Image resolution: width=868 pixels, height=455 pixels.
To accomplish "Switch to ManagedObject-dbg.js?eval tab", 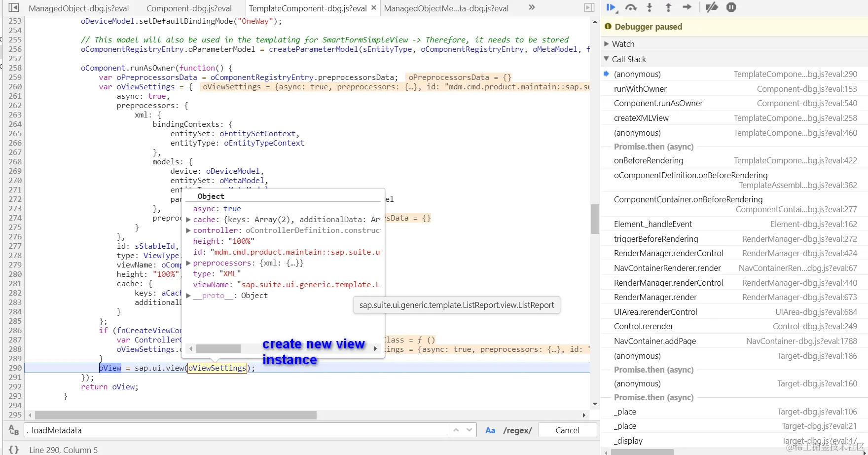I will click(x=79, y=8).
